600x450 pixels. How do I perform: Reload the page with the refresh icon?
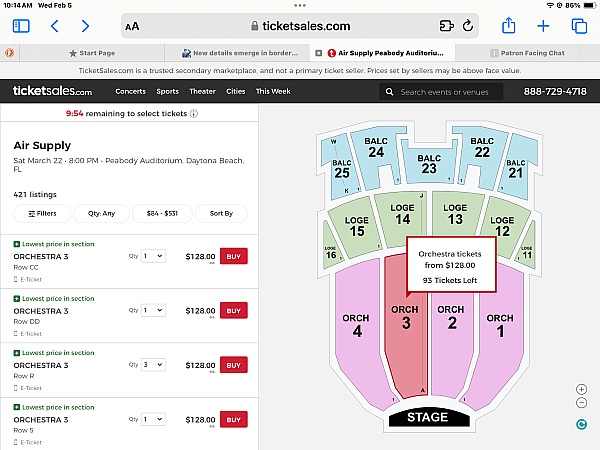point(468,26)
